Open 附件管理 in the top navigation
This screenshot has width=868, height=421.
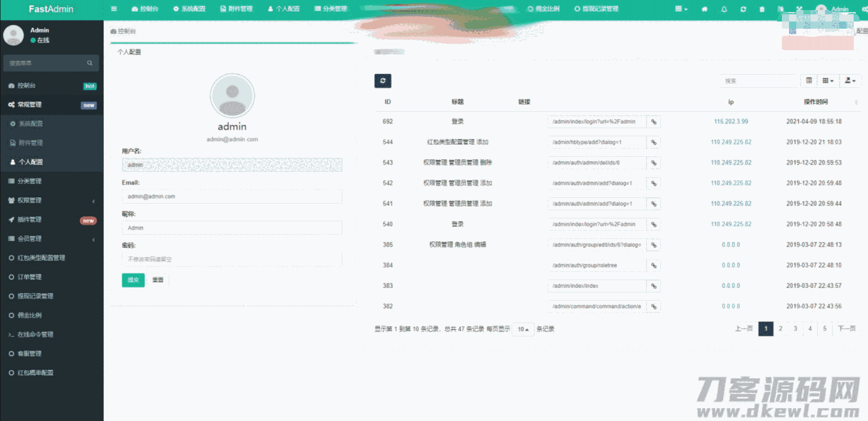tap(236, 9)
